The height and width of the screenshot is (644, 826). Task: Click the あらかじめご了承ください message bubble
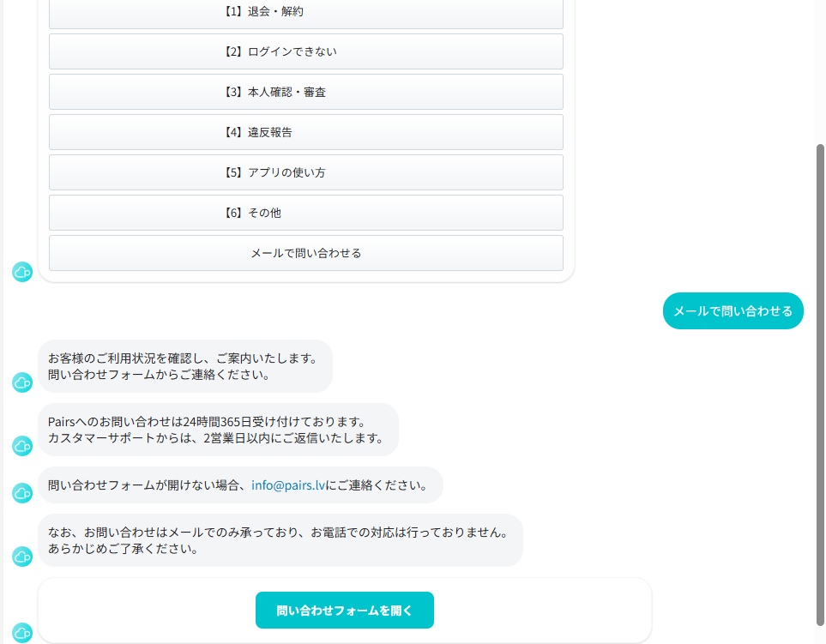click(280, 540)
